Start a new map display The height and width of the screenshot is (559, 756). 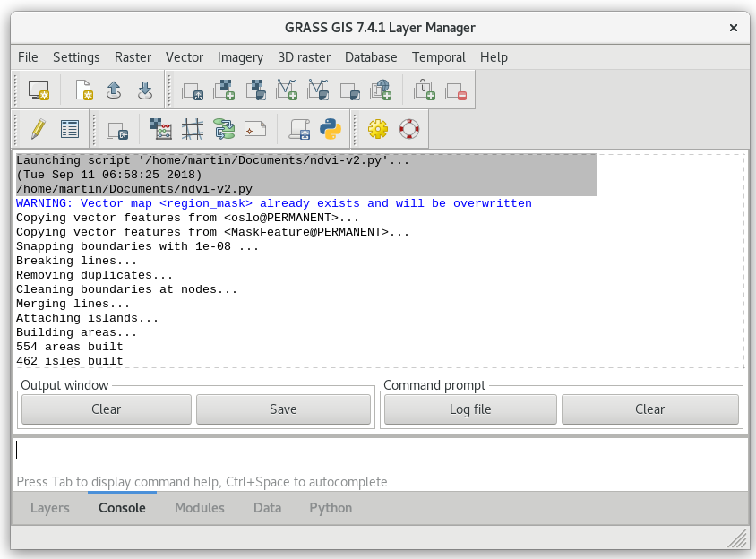tap(39, 90)
